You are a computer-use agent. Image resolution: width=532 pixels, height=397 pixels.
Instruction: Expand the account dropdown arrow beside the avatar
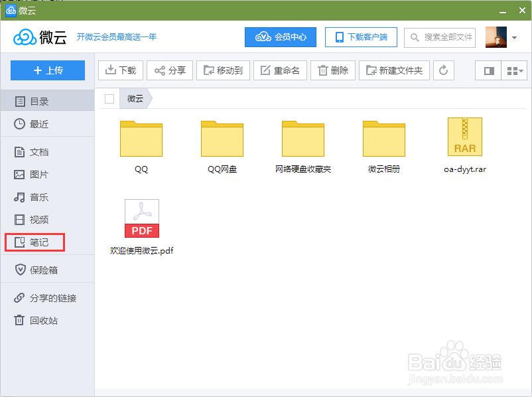514,38
